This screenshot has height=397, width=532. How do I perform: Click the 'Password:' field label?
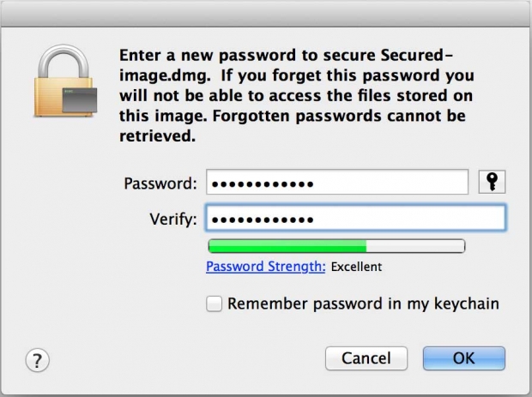tap(160, 183)
